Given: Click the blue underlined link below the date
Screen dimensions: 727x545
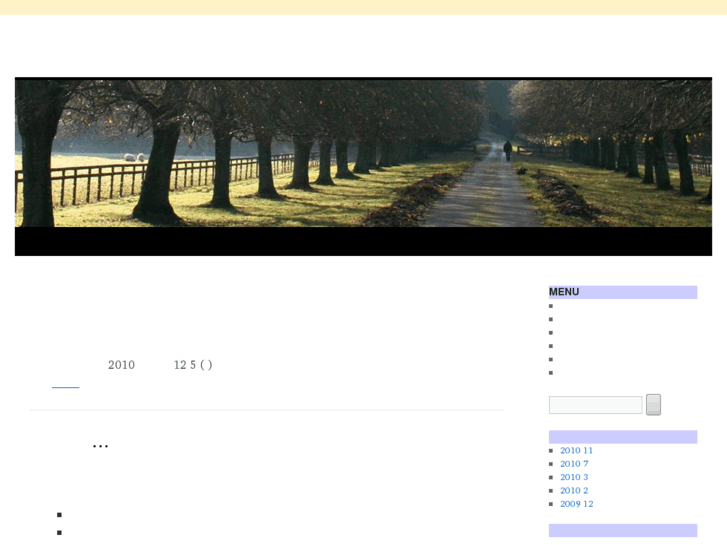Looking at the screenshot, I should [x=65, y=387].
